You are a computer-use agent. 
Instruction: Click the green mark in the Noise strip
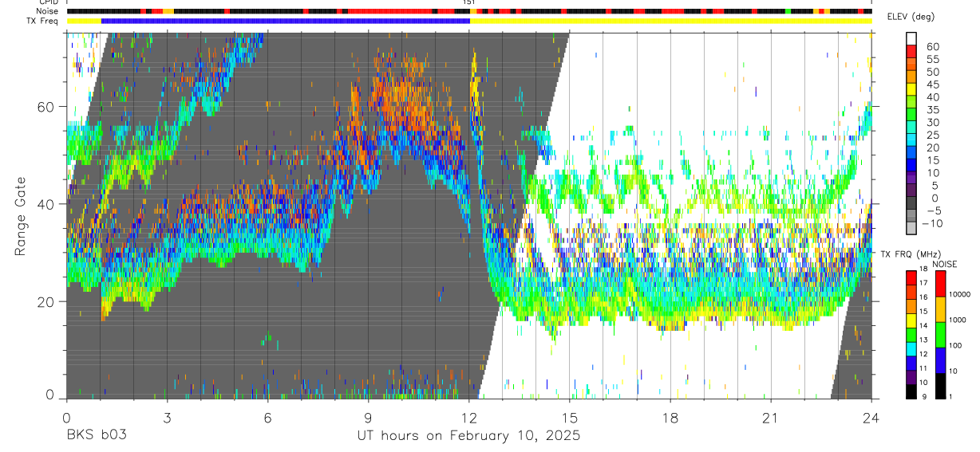tap(788, 11)
